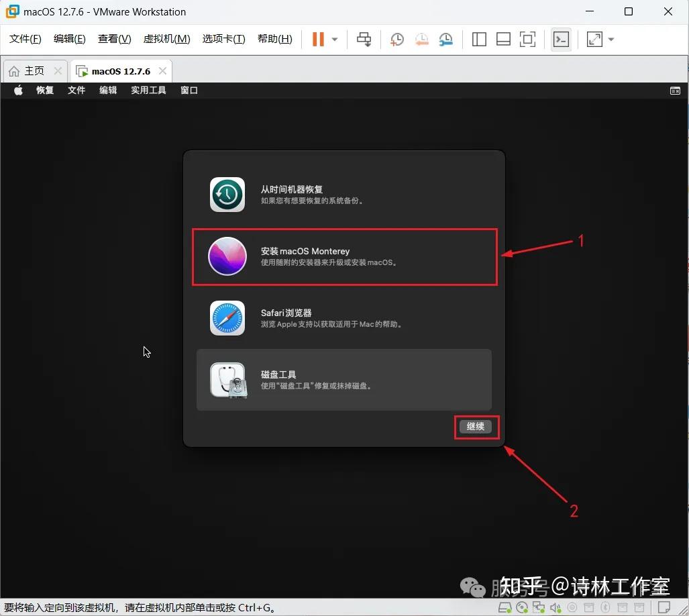Click the VMware Workstation title bar logo

12,11
